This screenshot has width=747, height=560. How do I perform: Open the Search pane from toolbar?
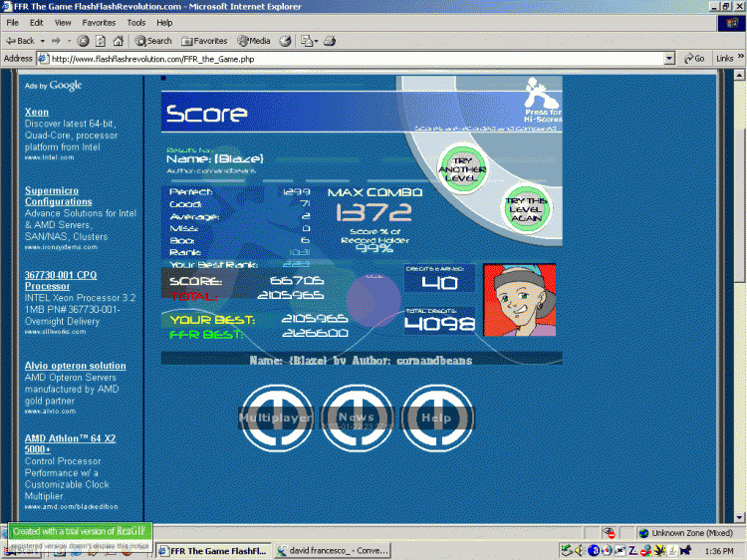[x=154, y=41]
